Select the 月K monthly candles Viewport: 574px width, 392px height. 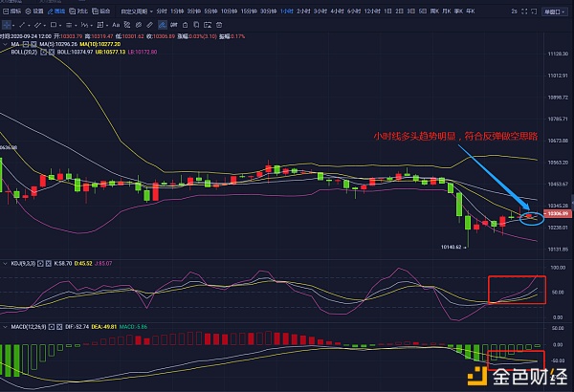click(x=447, y=11)
